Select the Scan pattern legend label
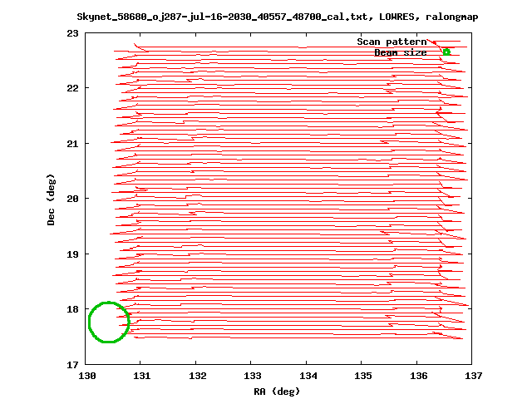Viewport: 532px width, 399px height. point(392,42)
